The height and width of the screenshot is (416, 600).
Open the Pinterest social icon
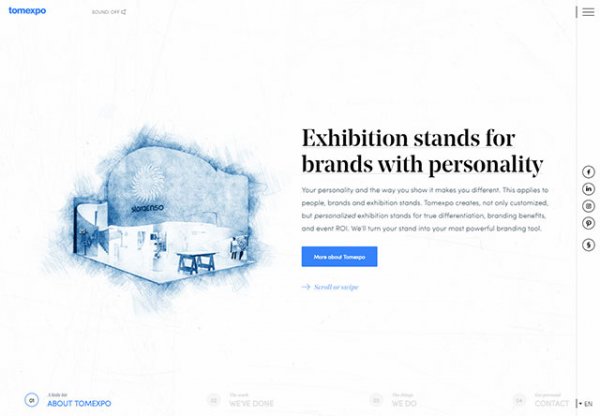pyautogui.click(x=589, y=223)
